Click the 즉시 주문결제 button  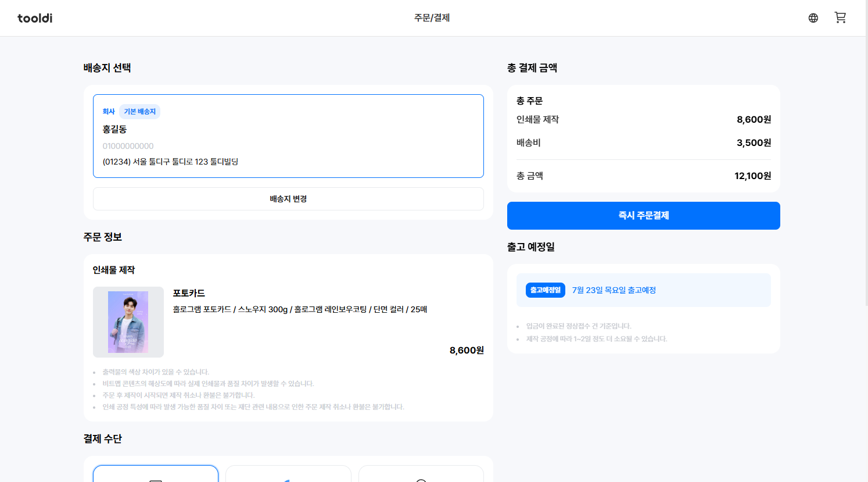tap(644, 216)
